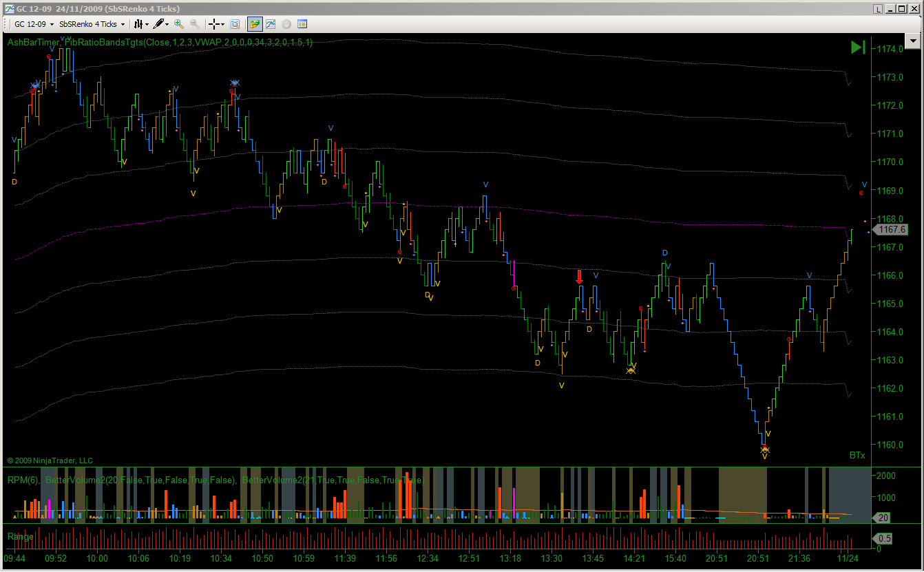Image resolution: width=924 pixels, height=572 pixels.
Task: Click the current price tag 1167.6
Action: click(x=890, y=229)
